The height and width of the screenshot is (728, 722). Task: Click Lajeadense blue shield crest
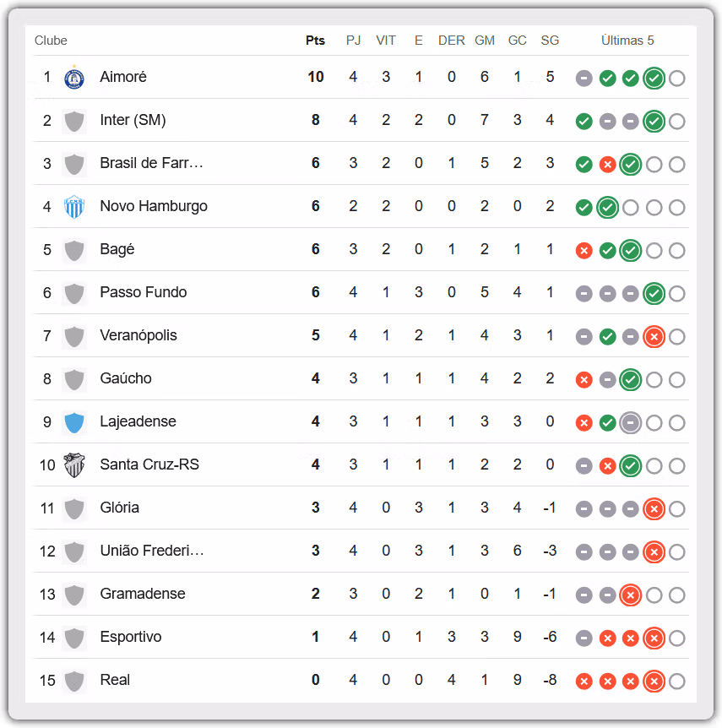[74, 422]
